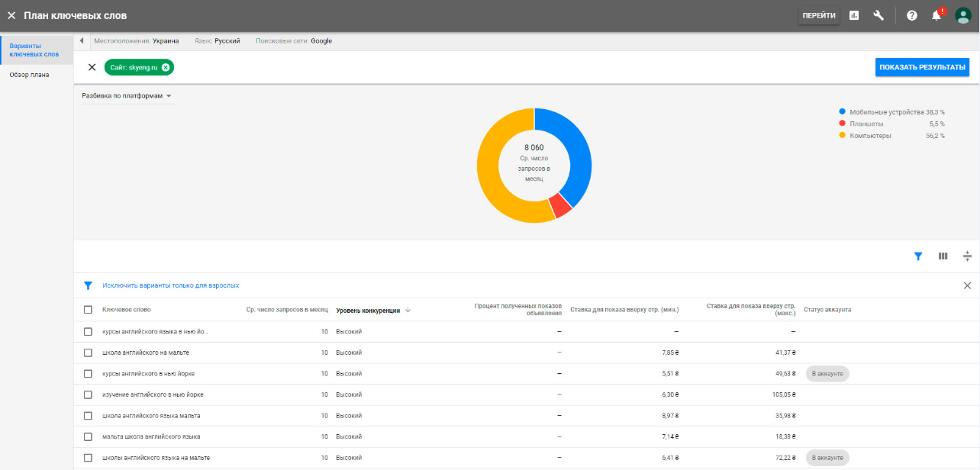Check row курсы английского языка в нью йо..
This screenshot has width=980, height=470.
tap(88, 332)
